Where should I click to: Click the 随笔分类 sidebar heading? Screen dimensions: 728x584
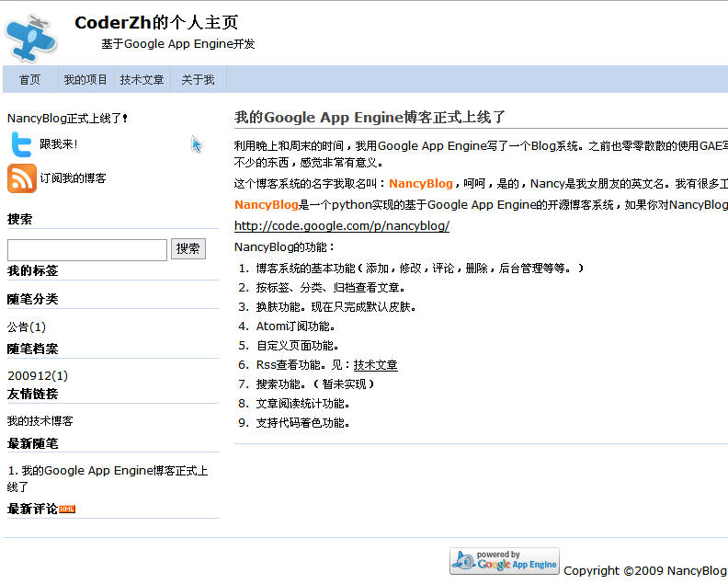(x=32, y=299)
